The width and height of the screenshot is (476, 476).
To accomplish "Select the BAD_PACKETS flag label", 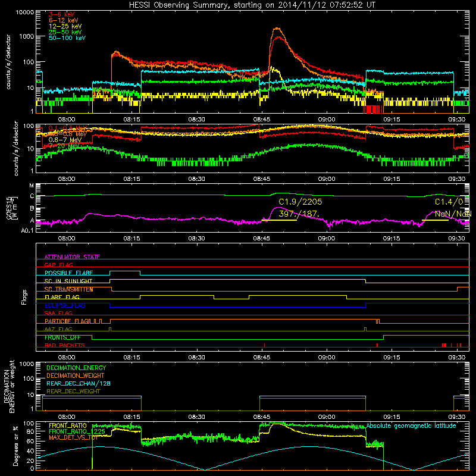I will pos(65,345).
